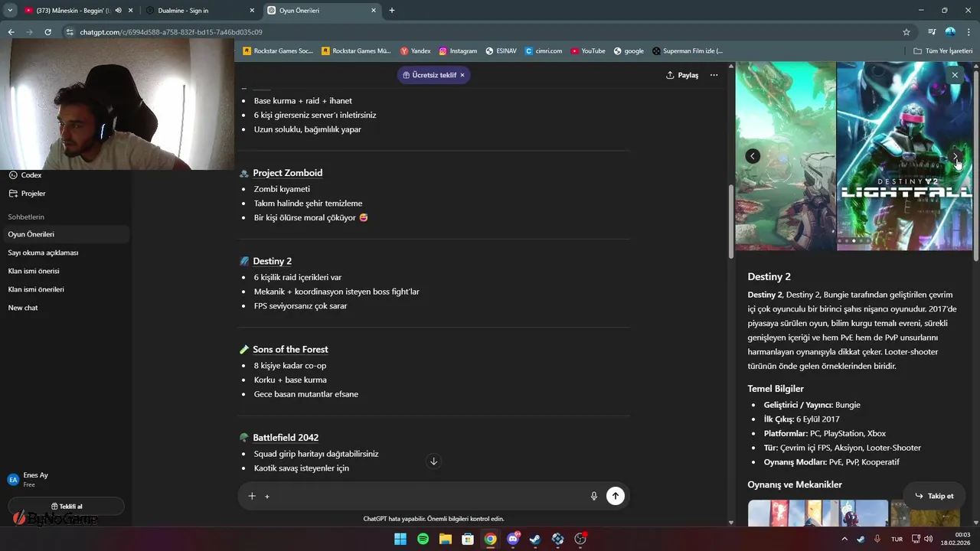Open the Chrome profile avatar

[950, 32]
